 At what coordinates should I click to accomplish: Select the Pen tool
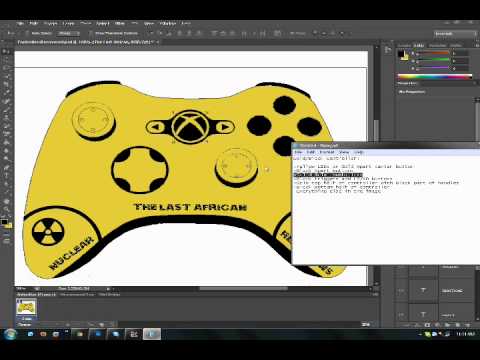pyautogui.click(x=6, y=167)
